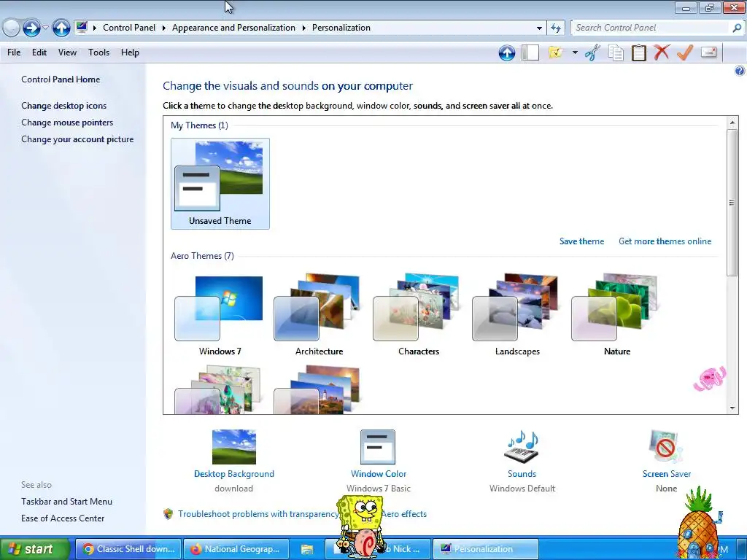Viewport: 747px width, 560px height.
Task: Open the Help question mark icon
Action: pyautogui.click(x=740, y=71)
